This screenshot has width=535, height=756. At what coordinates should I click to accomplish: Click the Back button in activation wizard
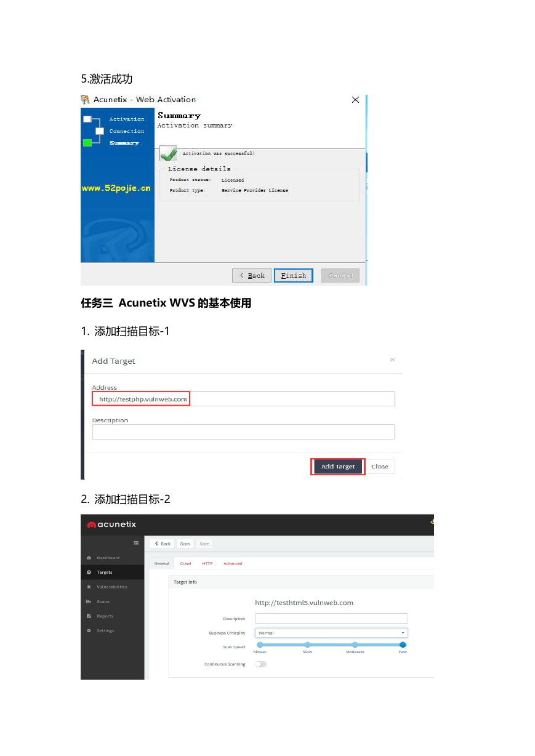click(252, 275)
